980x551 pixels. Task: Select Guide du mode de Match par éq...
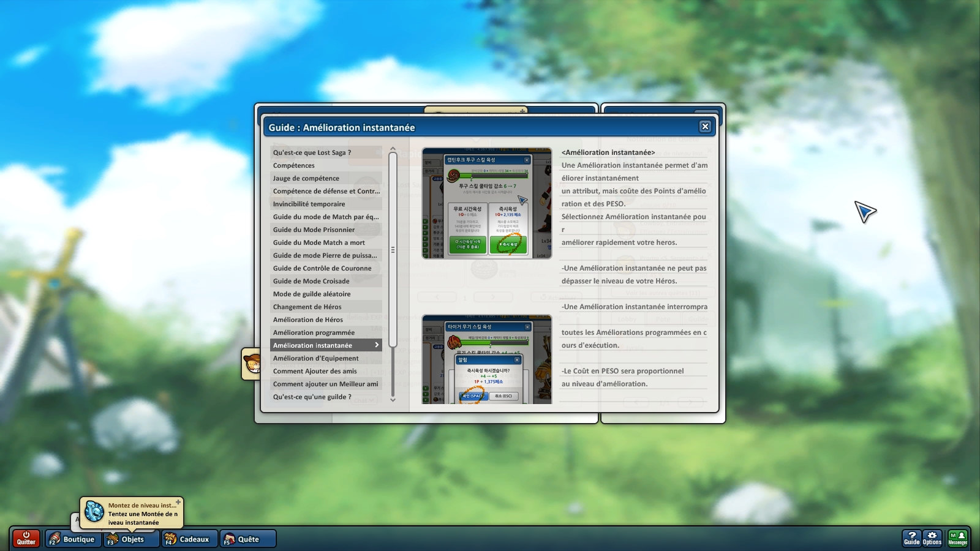(x=326, y=217)
